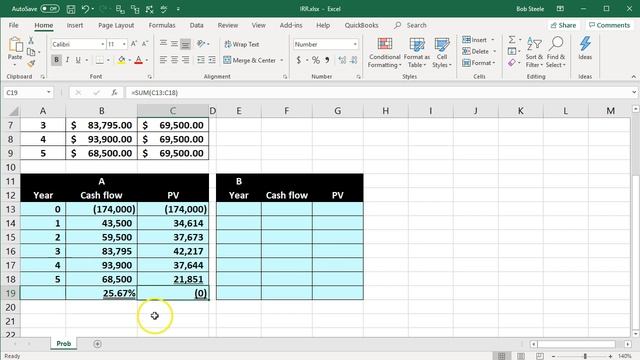The image size is (640, 360).
Task: Open the Insert tab
Action: [x=75, y=25]
